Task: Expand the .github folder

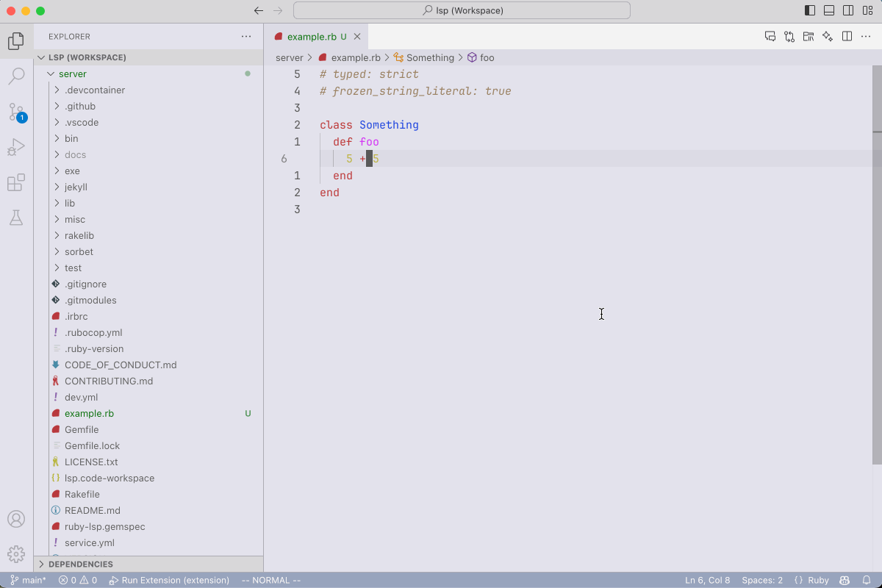Action: point(148,106)
